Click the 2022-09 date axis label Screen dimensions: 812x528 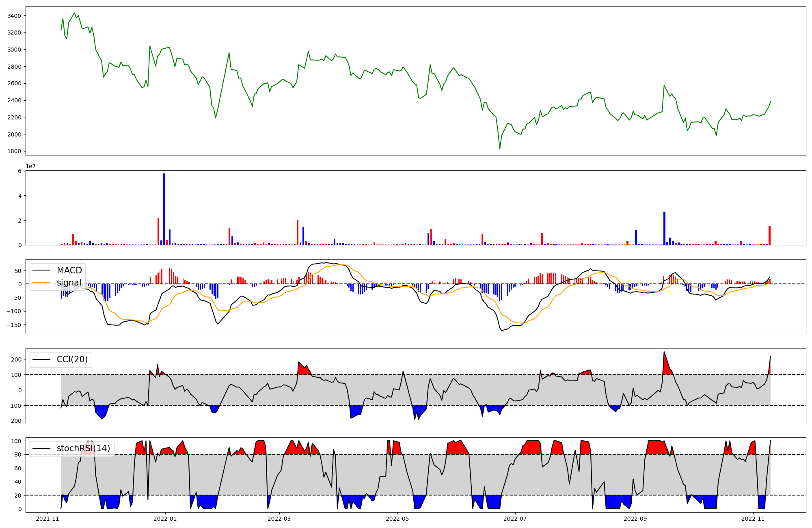(x=635, y=519)
